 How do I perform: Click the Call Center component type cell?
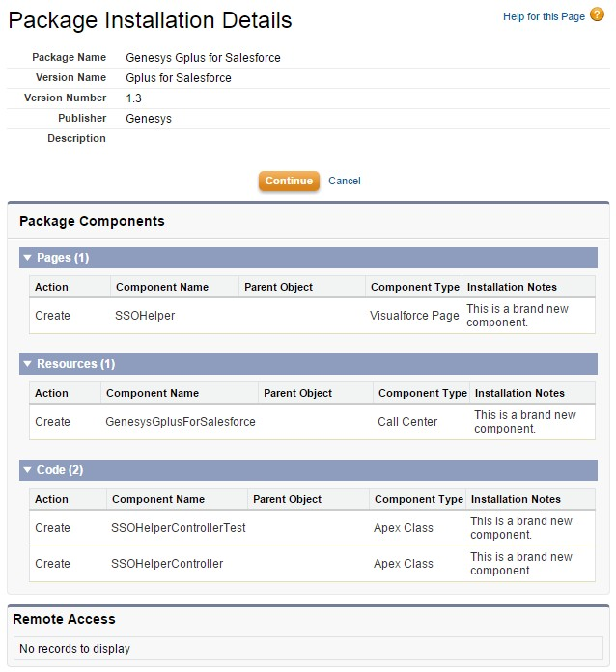point(407,422)
